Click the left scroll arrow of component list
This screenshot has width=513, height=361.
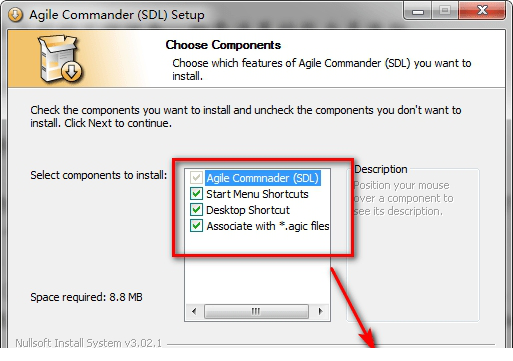pyautogui.click(x=194, y=311)
